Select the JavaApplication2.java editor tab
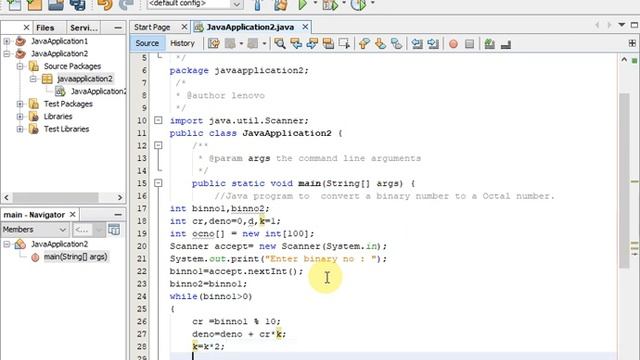Screen dimensions: 640x360 (x=250, y=27)
